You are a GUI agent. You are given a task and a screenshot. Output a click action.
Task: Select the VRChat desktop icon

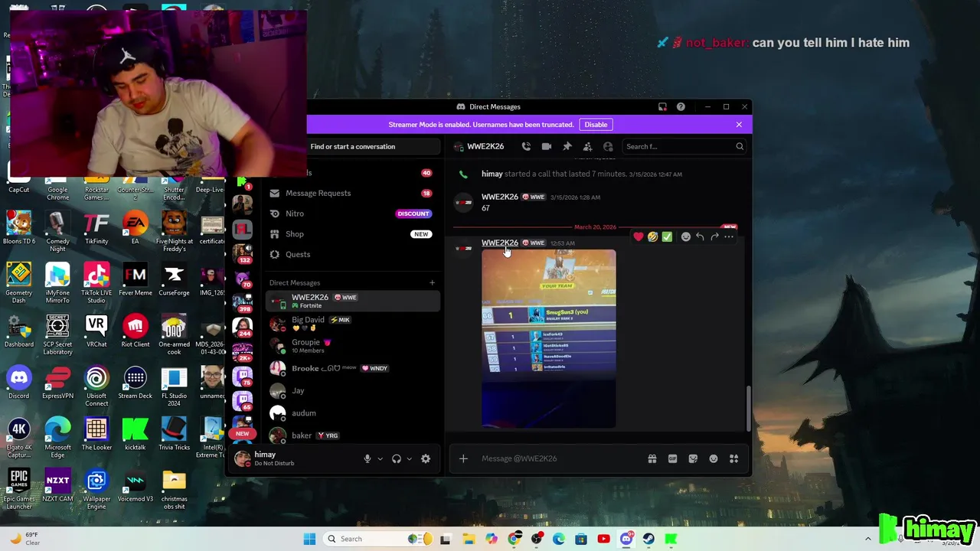(96, 331)
